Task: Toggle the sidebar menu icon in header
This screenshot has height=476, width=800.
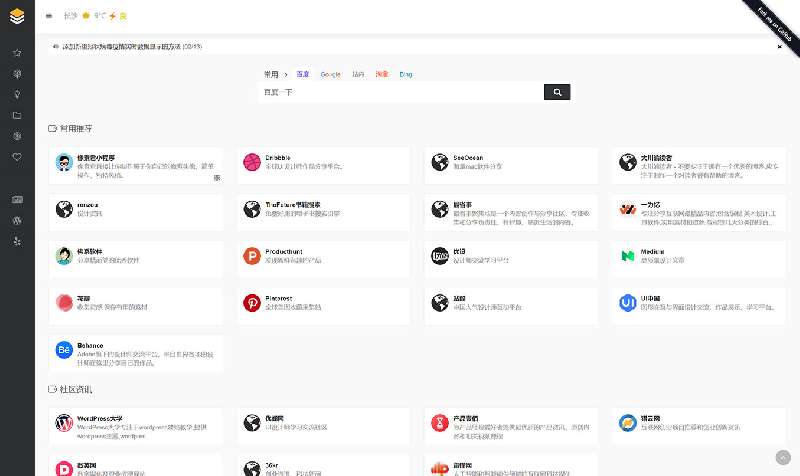Action: click(49, 16)
